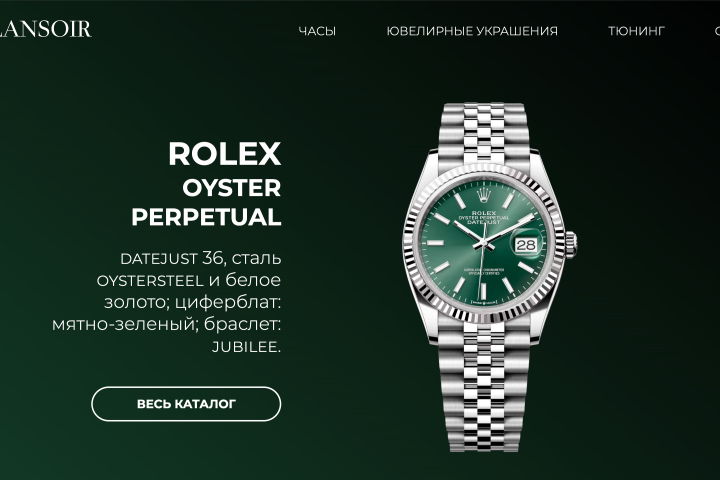Click the LANSOIR logo in the header
This screenshot has width=720, height=480.
coord(45,29)
